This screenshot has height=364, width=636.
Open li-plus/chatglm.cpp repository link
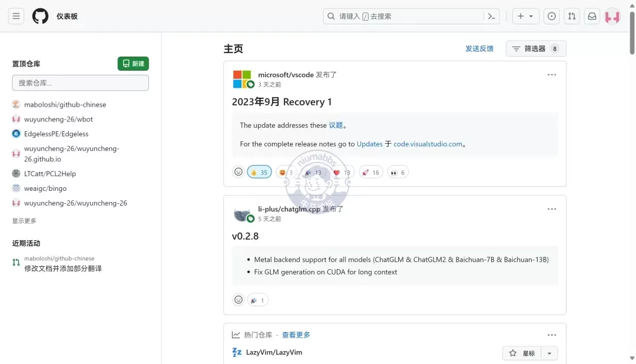point(289,209)
